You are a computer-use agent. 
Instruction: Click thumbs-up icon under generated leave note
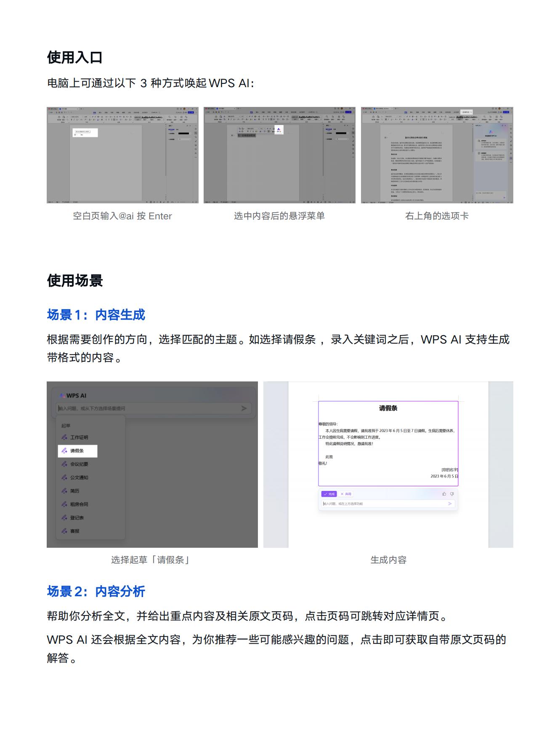(444, 494)
